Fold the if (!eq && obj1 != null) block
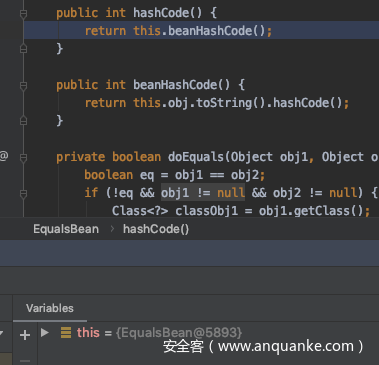 pos(23,194)
